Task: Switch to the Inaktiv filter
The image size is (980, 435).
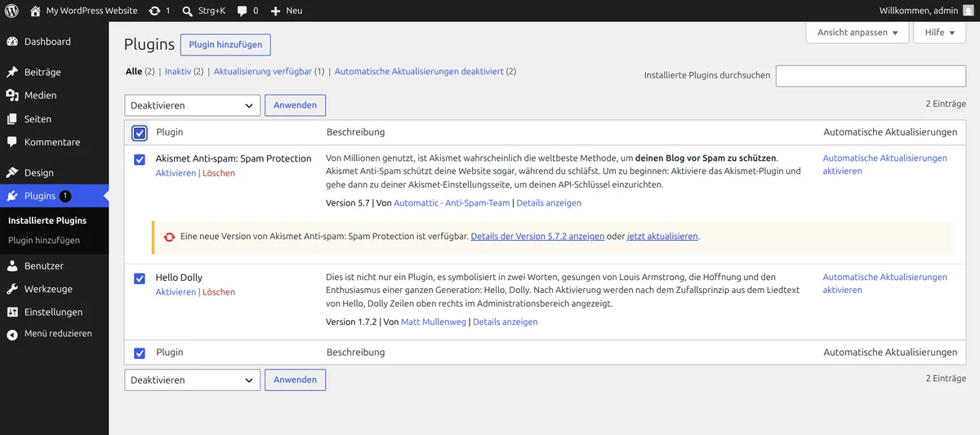Action: (x=178, y=72)
